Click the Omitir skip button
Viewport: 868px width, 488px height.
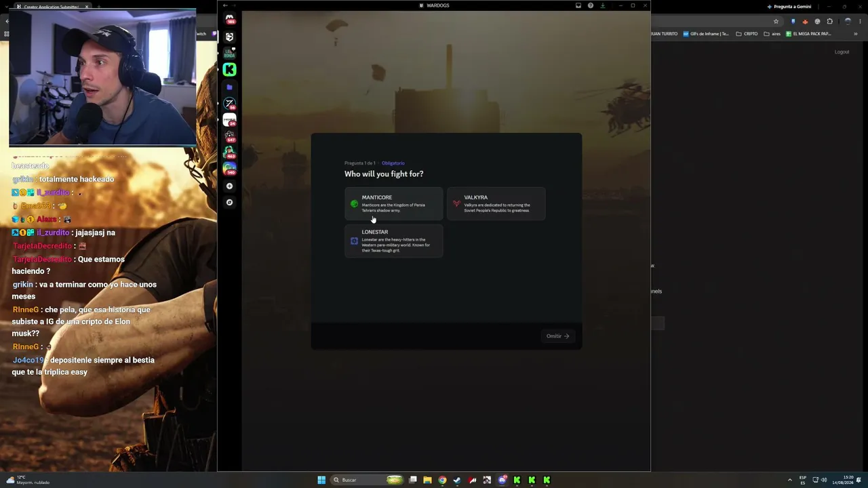click(x=558, y=336)
